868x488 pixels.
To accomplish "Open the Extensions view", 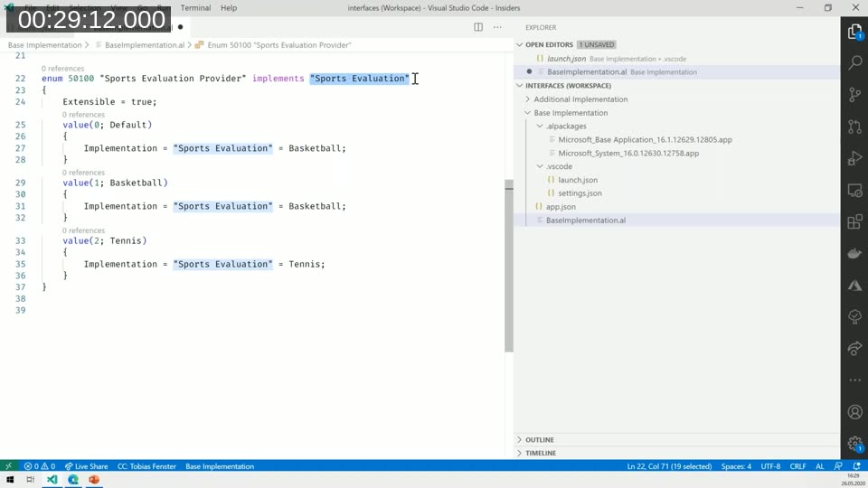I will pyautogui.click(x=854, y=222).
